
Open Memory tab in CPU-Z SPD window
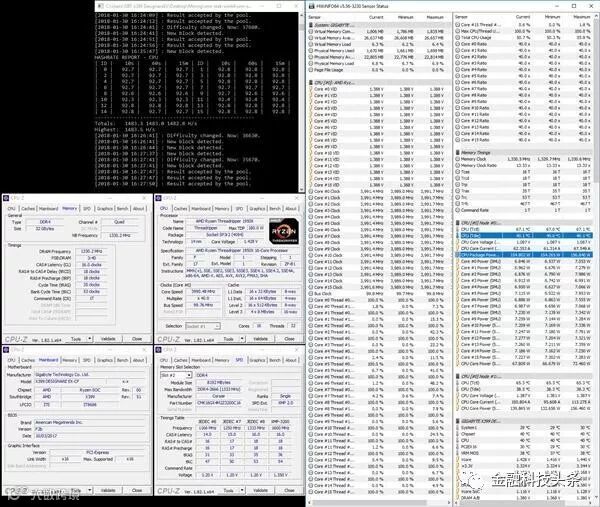pyautogui.click(x=222, y=360)
